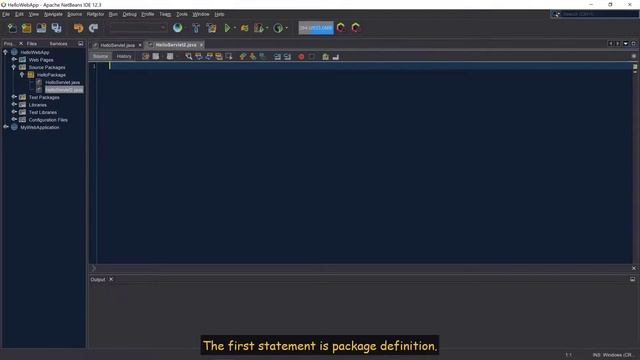Open the project configuration combo box

(138, 28)
